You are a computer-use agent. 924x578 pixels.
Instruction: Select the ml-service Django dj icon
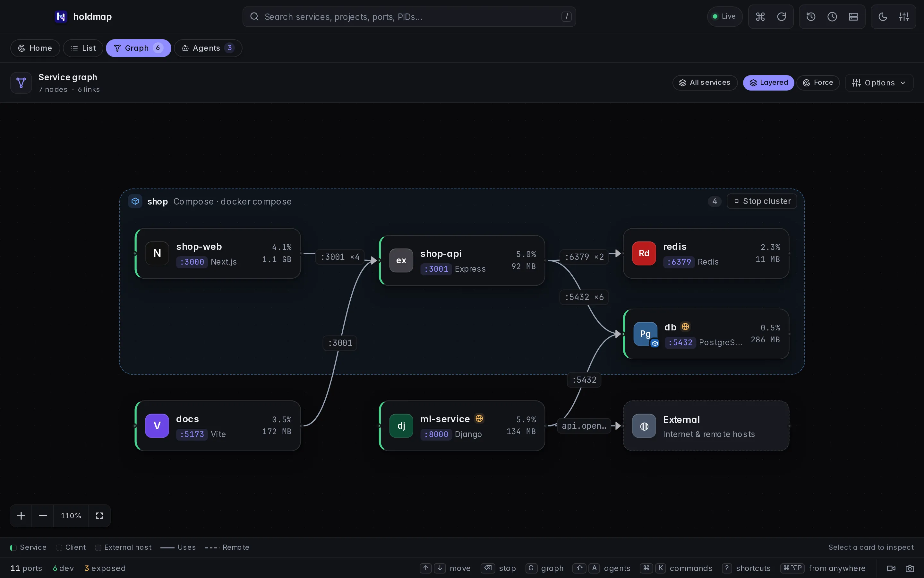401,425
